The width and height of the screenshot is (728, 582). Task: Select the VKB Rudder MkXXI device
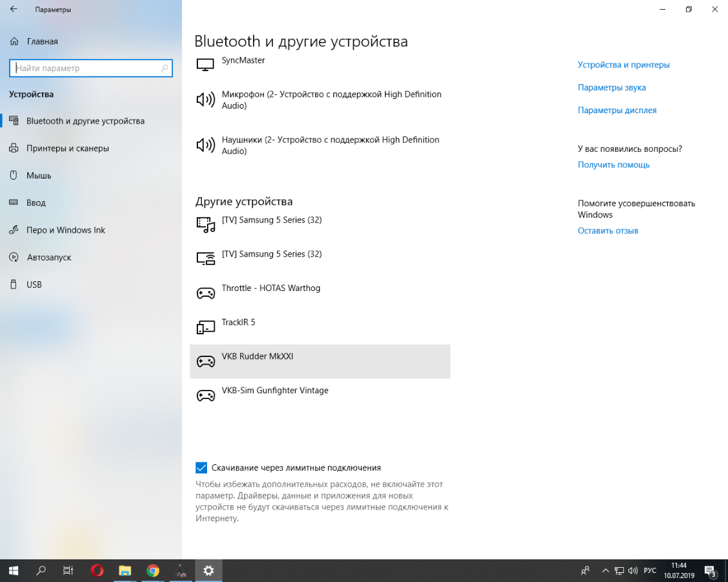[x=320, y=361]
